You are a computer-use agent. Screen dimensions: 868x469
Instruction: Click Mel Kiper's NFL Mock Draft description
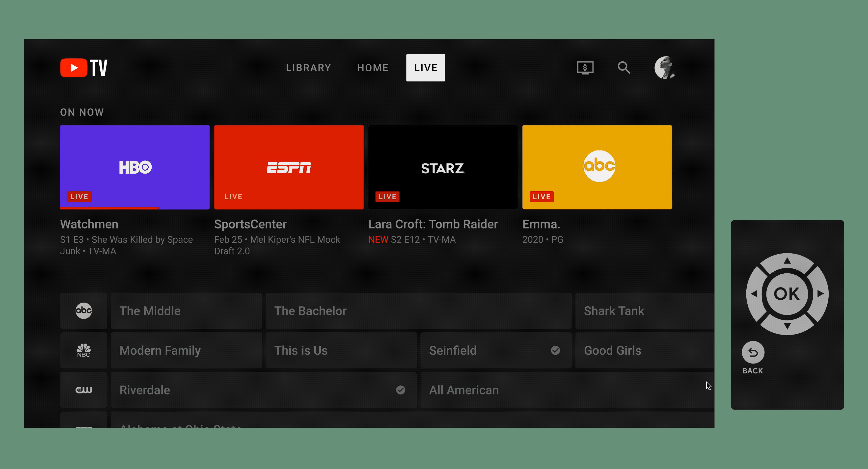(x=277, y=245)
